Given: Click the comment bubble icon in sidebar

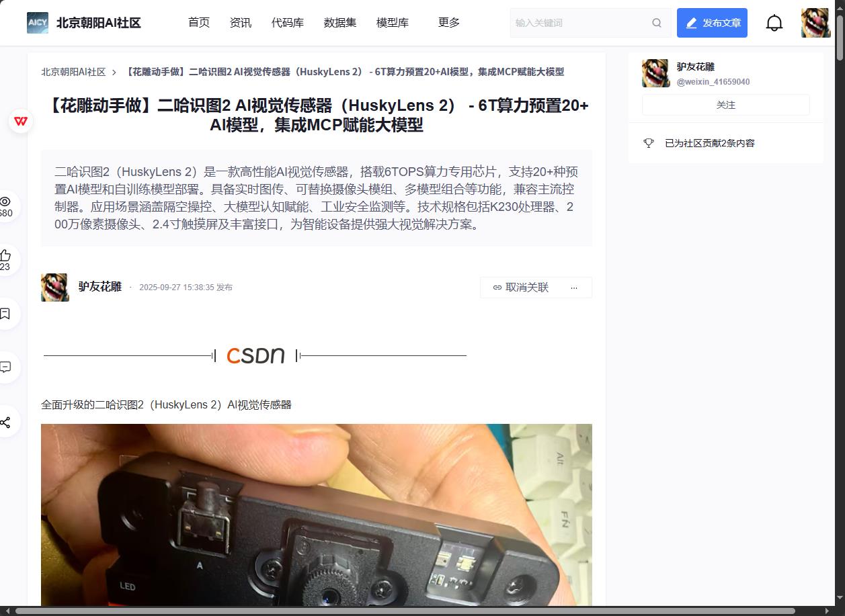Looking at the screenshot, I should pos(5,367).
